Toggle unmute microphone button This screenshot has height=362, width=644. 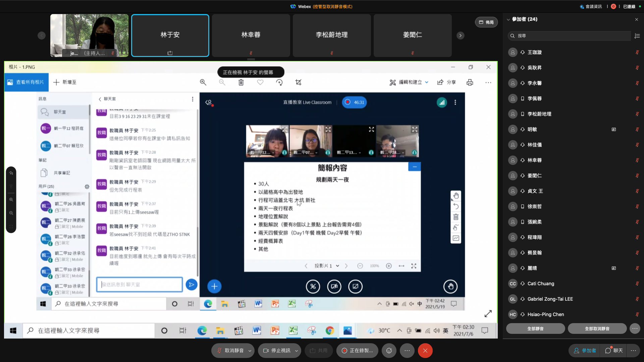230,351
